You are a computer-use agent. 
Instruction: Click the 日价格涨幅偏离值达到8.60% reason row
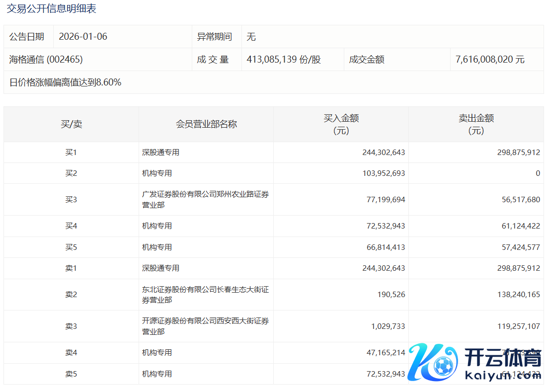65,82
